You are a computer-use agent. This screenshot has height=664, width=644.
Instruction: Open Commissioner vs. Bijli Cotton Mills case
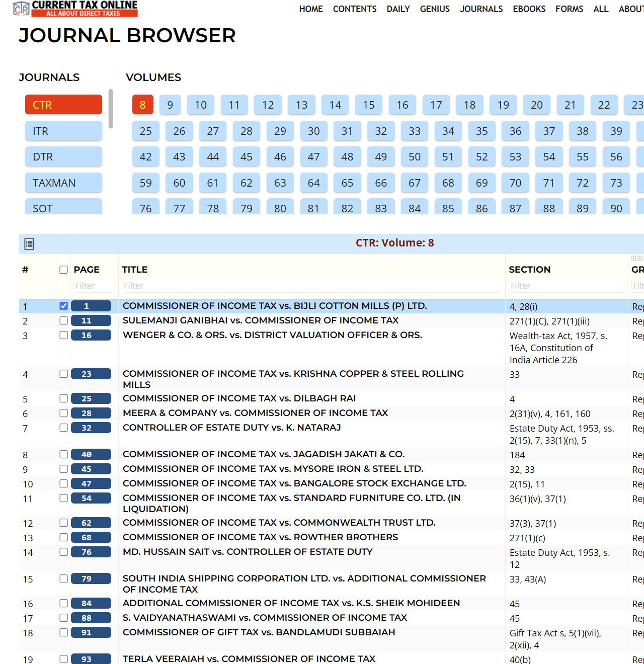(x=275, y=306)
